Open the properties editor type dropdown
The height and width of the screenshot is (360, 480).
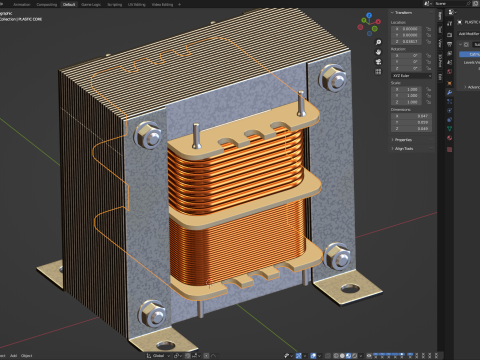(452, 12)
